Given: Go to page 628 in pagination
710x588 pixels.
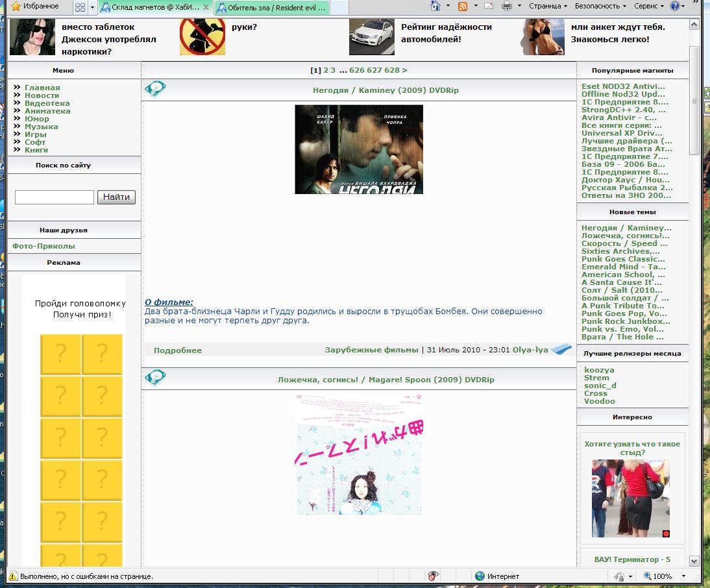Looking at the screenshot, I should point(392,70).
